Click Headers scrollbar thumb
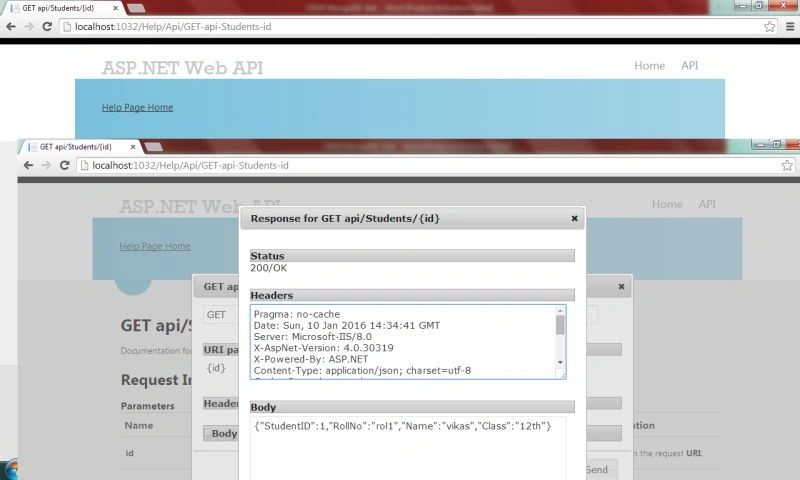 560,325
